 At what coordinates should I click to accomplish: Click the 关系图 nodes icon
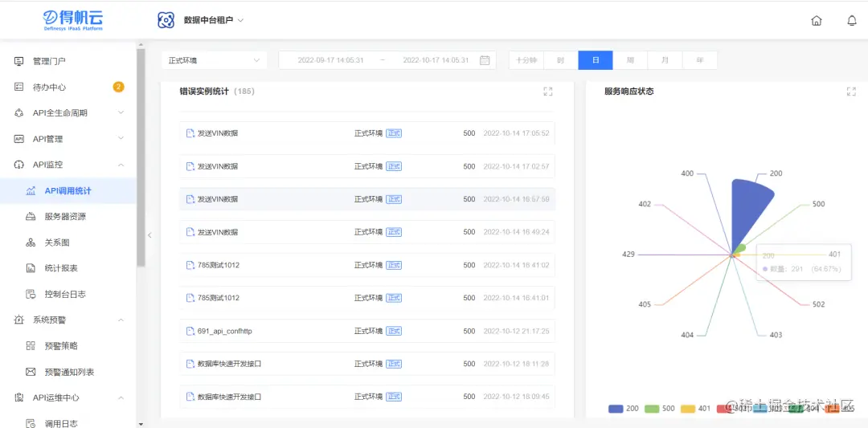pyautogui.click(x=31, y=243)
